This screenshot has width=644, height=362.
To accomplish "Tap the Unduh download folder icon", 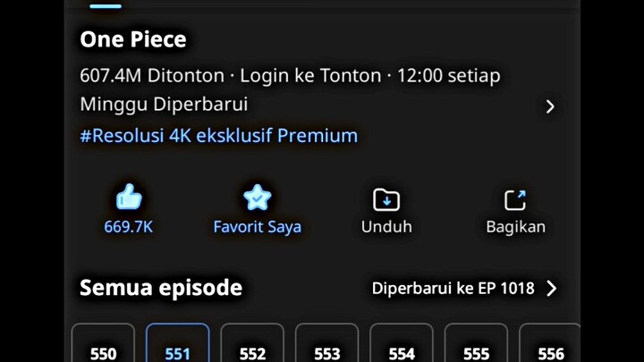I will pyautogui.click(x=386, y=200).
